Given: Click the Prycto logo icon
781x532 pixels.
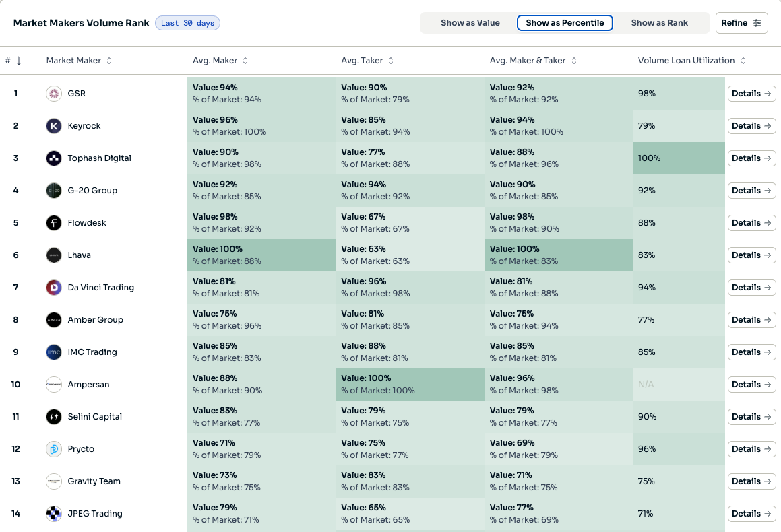Looking at the screenshot, I should [x=54, y=449].
